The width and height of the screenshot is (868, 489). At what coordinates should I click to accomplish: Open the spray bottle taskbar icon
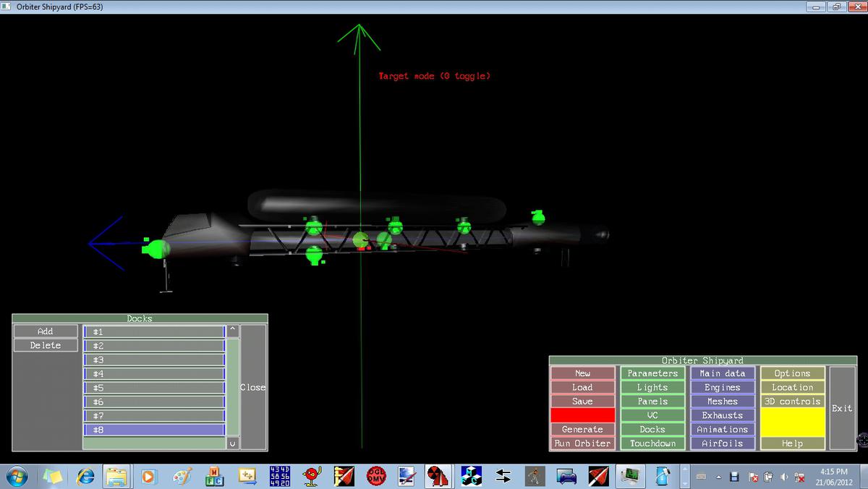point(662,476)
